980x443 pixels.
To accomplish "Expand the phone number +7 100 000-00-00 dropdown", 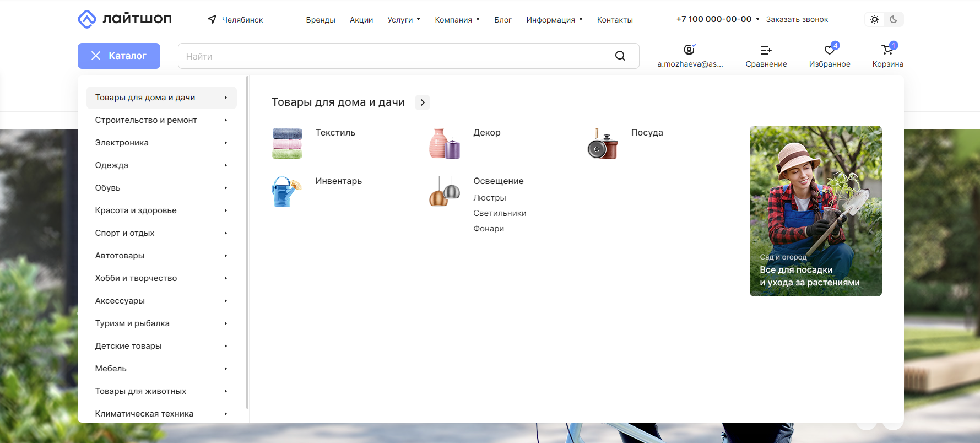I will 757,19.
